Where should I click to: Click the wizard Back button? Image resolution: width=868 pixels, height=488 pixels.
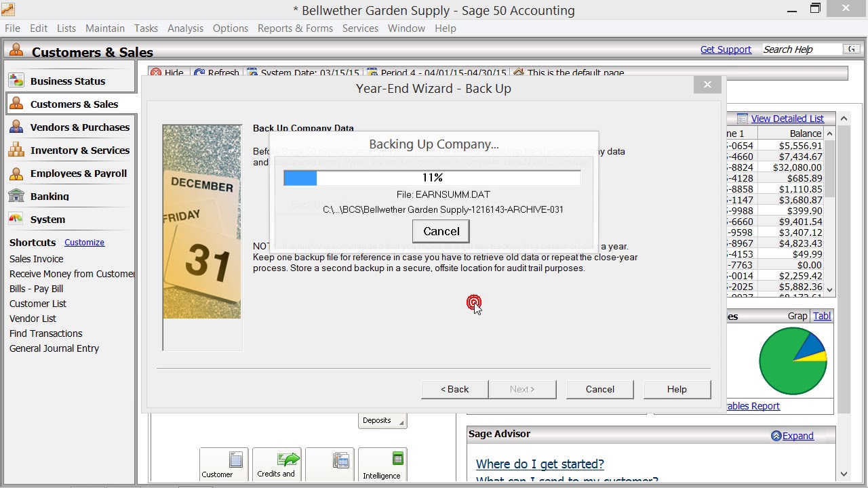coord(454,389)
